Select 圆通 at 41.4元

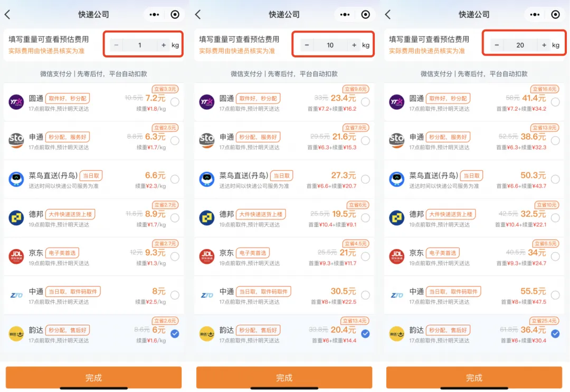(555, 102)
